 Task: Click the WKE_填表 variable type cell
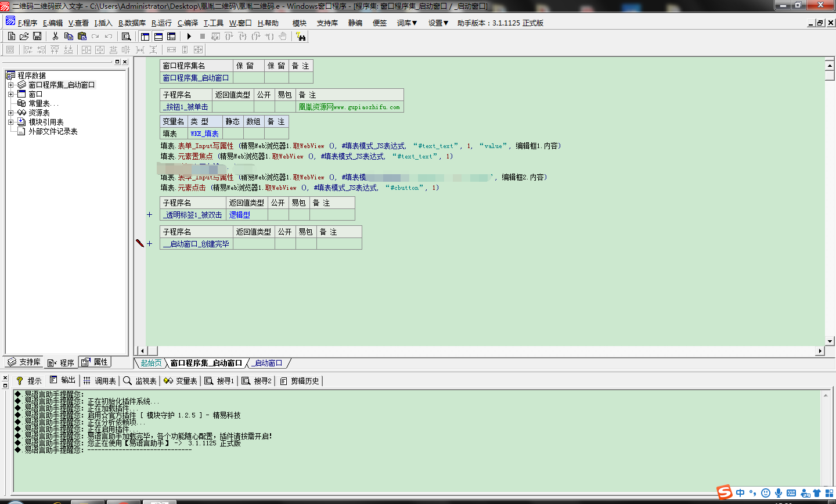204,134
